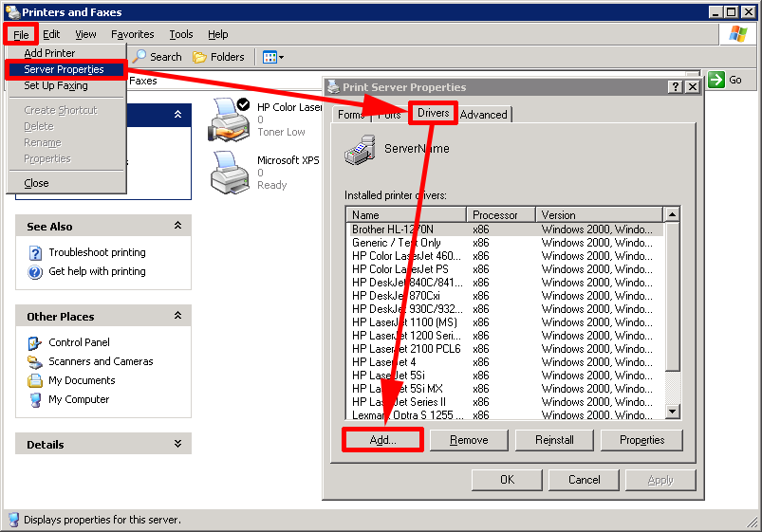Select Server Properties menu entry

[x=66, y=69]
